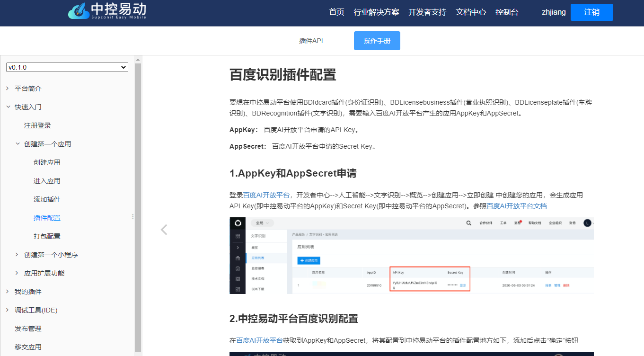Viewport: 644px width, 356px height.
Task: Open the 创建应用 sidebar entry
Action: tap(47, 162)
